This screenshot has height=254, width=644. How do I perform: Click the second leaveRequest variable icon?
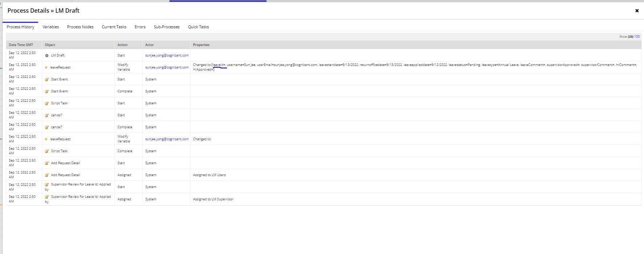(x=46, y=139)
